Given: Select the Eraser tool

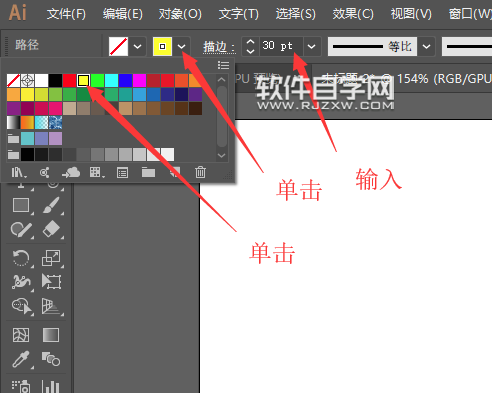Looking at the screenshot, I should [x=51, y=229].
